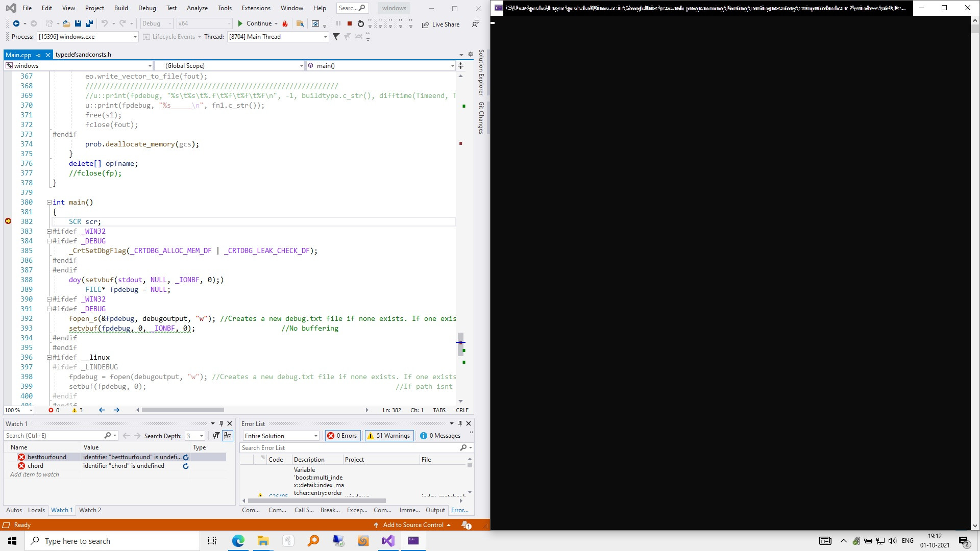Click Add to Source Control

click(x=412, y=524)
